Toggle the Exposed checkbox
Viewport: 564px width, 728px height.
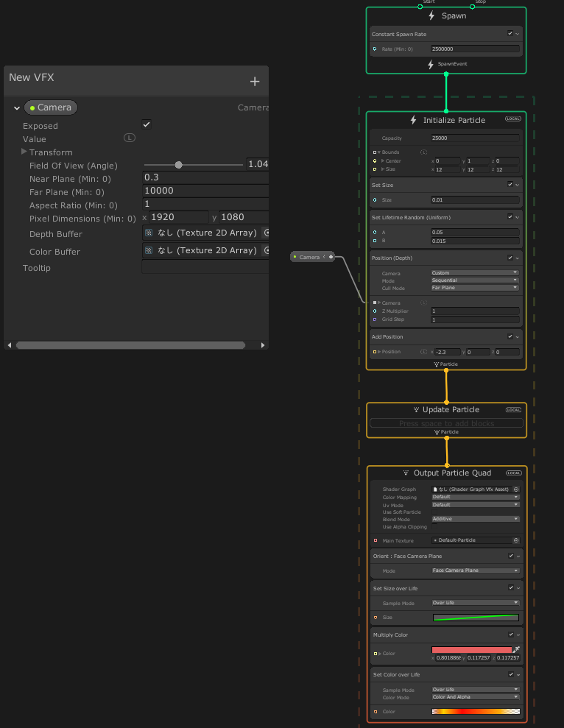[147, 124]
